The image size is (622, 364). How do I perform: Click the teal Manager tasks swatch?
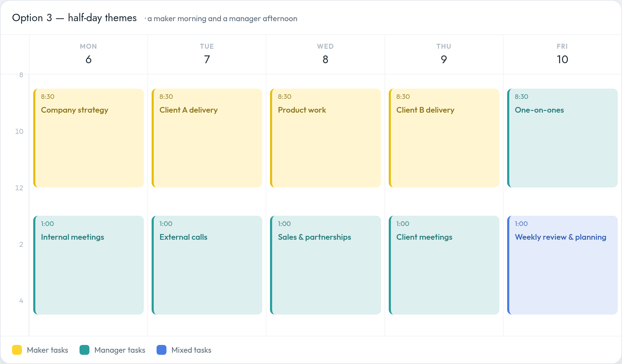[84, 350]
